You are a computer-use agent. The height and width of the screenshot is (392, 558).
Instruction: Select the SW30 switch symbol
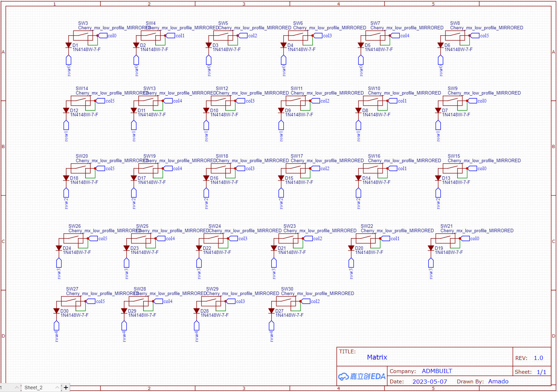click(286, 301)
